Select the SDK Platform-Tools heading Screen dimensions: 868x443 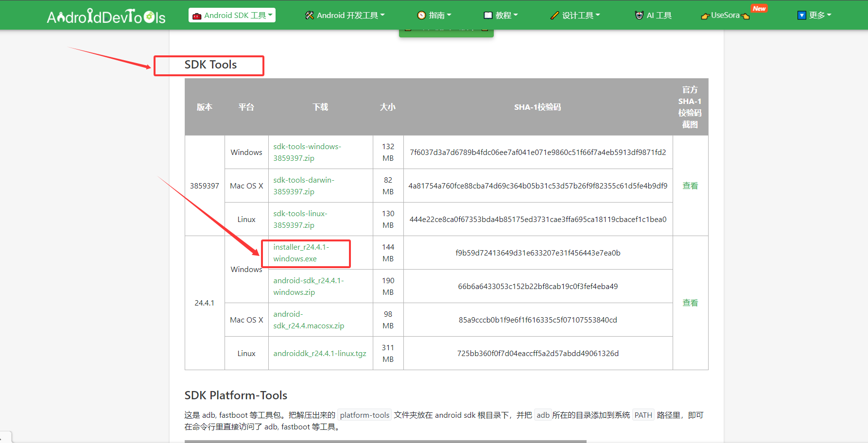pos(236,395)
